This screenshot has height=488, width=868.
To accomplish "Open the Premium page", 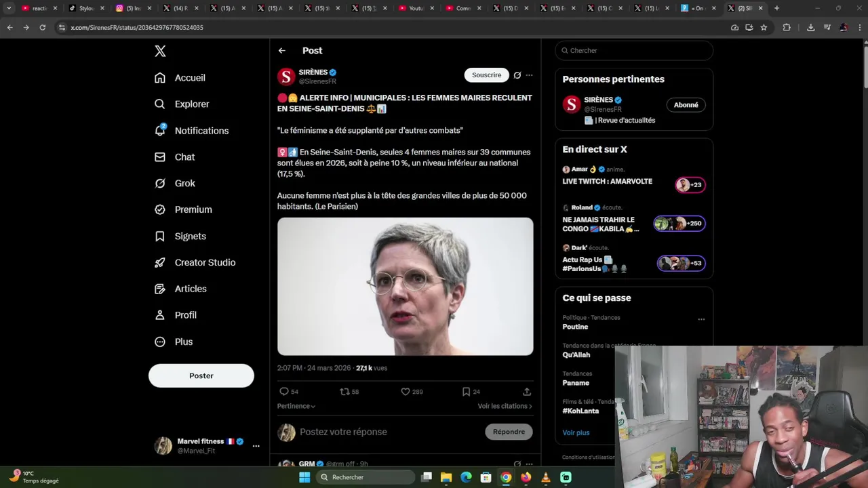I will coord(184,210).
